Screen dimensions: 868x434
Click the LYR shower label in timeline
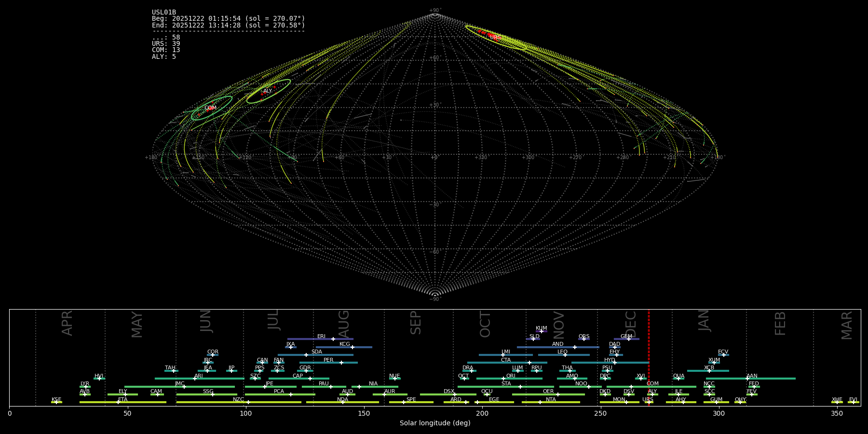[x=85, y=384]
